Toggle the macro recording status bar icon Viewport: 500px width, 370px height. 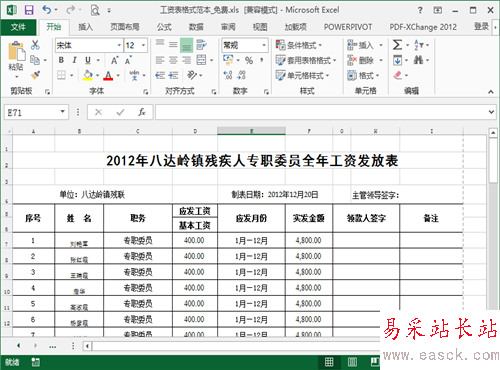click(35, 362)
